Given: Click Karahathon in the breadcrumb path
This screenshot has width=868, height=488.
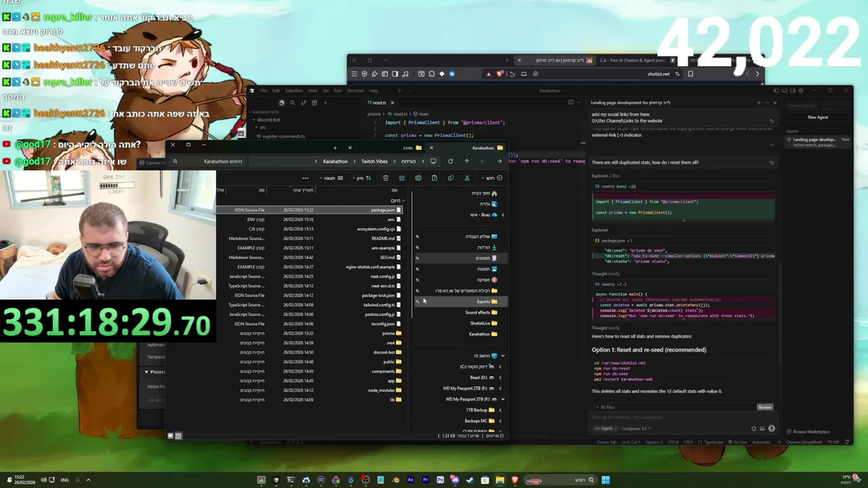Looking at the screenshot, I should click(x=335, y=161).
